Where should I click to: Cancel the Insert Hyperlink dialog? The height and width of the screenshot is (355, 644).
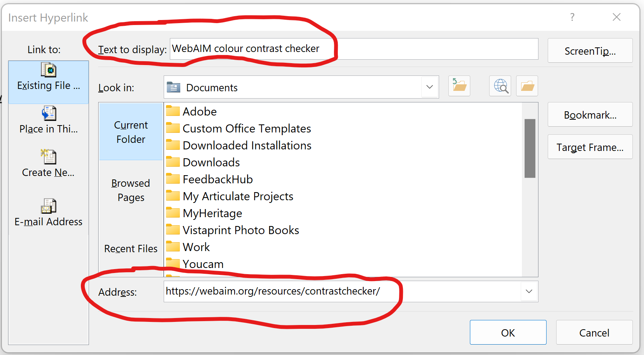(594, 332)
